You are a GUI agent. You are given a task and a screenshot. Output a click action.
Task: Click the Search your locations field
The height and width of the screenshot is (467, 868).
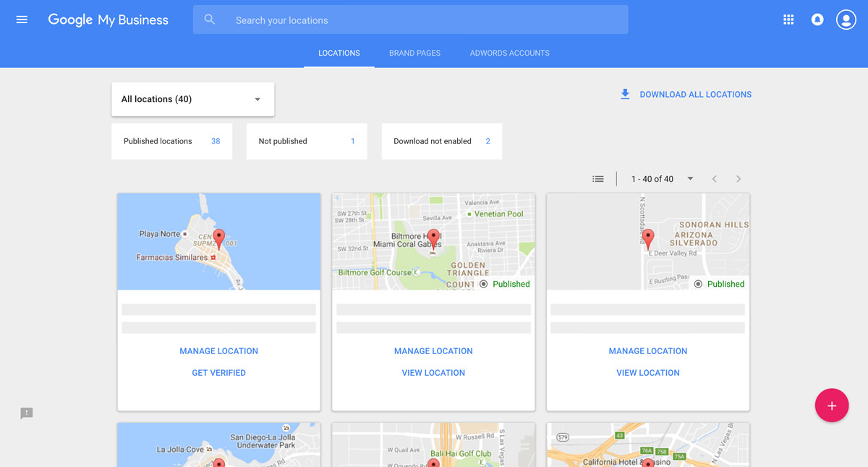[x=427, y=20]
